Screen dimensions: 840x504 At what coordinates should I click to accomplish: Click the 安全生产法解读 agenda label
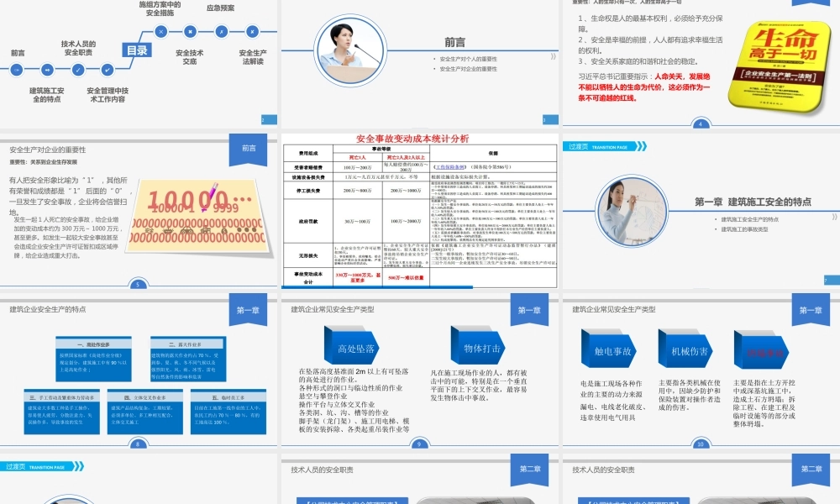click(x=253, y=57)
